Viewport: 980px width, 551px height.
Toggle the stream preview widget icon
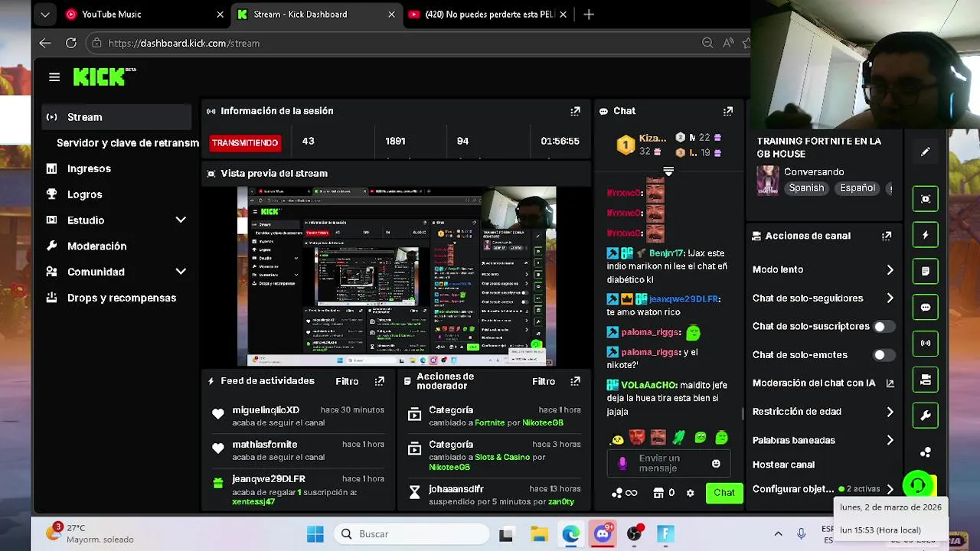tap(926, 199)
